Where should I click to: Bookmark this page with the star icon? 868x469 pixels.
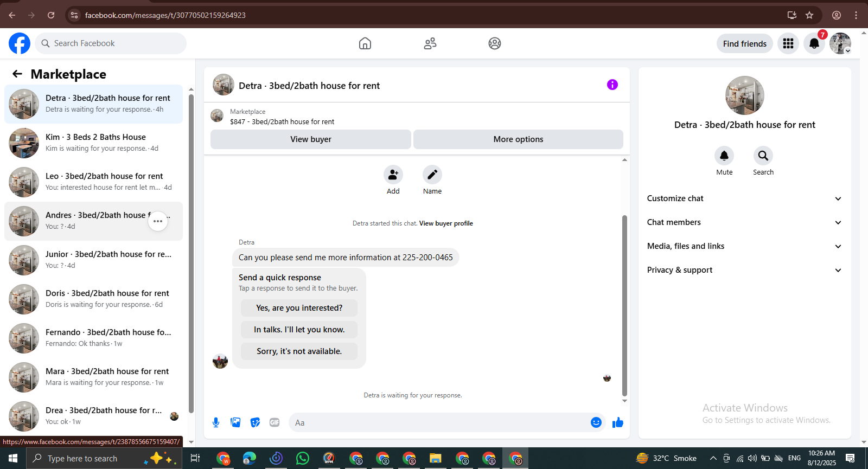[809, 15]
